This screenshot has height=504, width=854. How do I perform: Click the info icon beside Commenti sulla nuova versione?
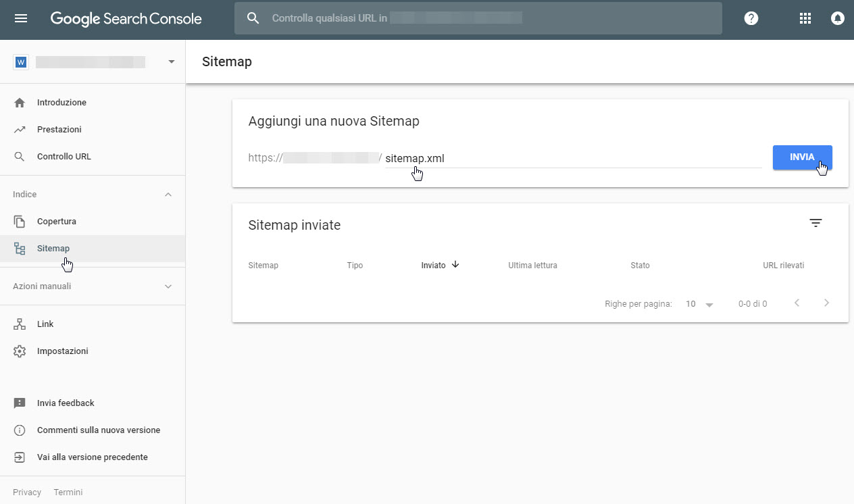[20, 430]
